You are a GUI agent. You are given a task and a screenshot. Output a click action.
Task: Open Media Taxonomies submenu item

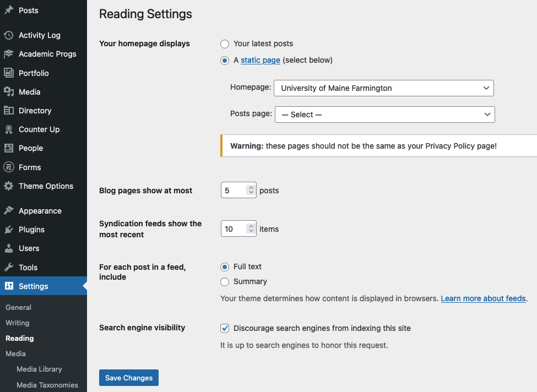(x=47, y=385)
